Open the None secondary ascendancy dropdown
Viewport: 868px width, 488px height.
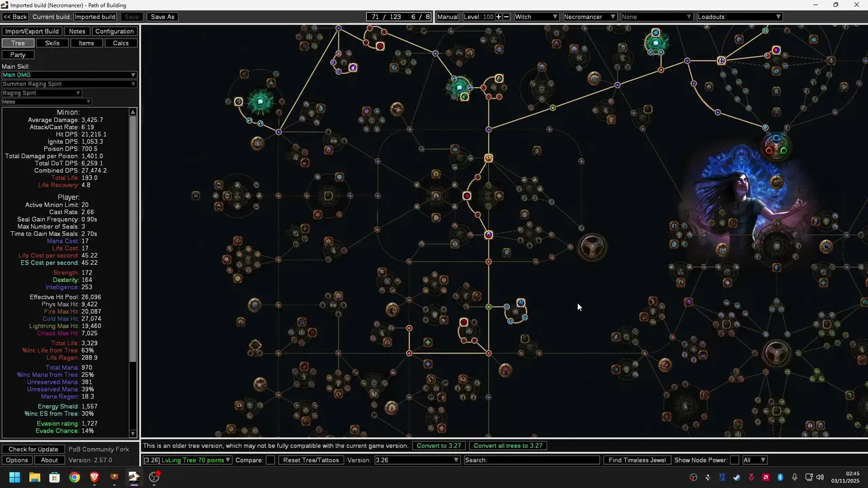coord(656,16)
